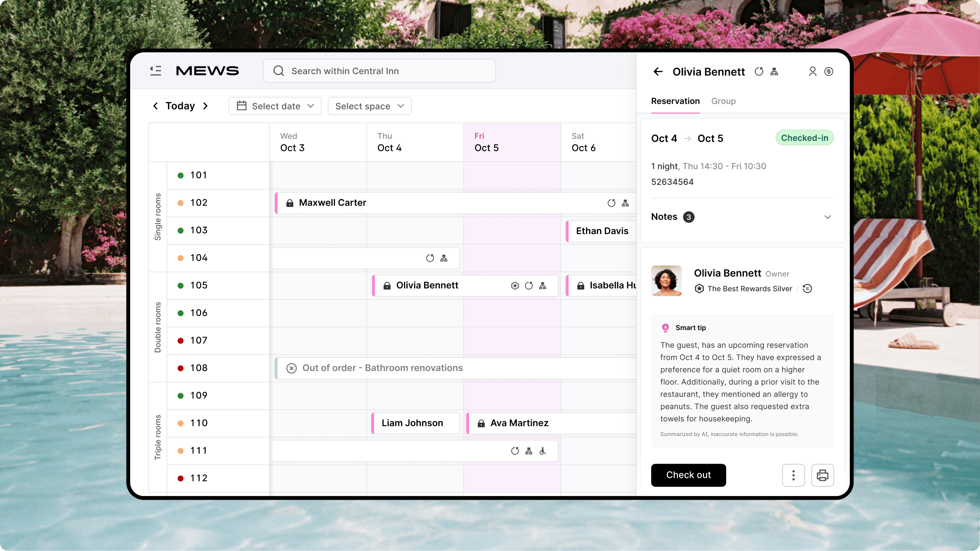980x551 pixels.
Task: Collapse the sidebar menu icon
Action: point(156,70)
